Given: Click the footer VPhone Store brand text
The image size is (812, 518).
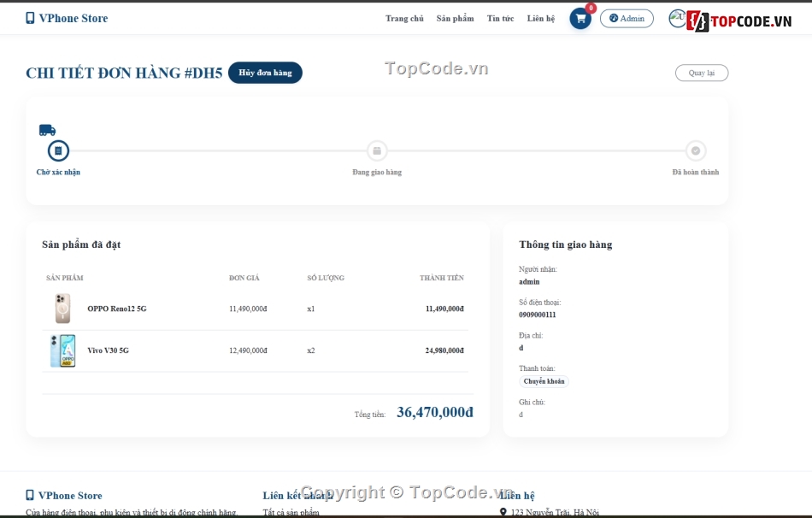Looking at the screenshot, I should (70, 496).
